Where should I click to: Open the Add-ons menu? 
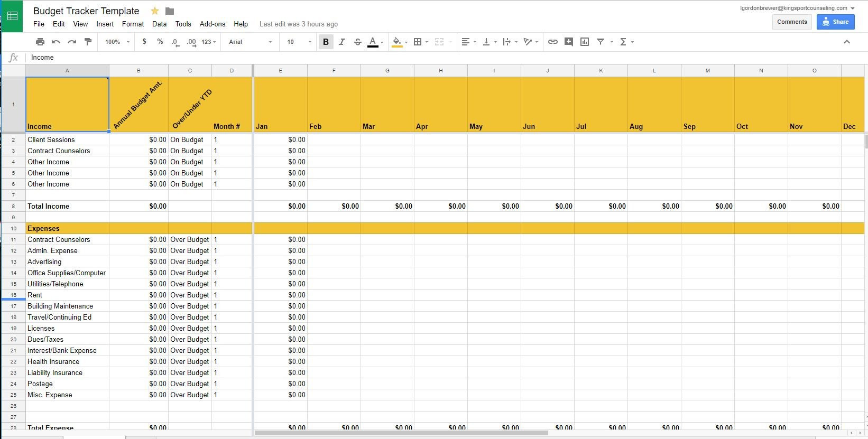coord(212,24)
